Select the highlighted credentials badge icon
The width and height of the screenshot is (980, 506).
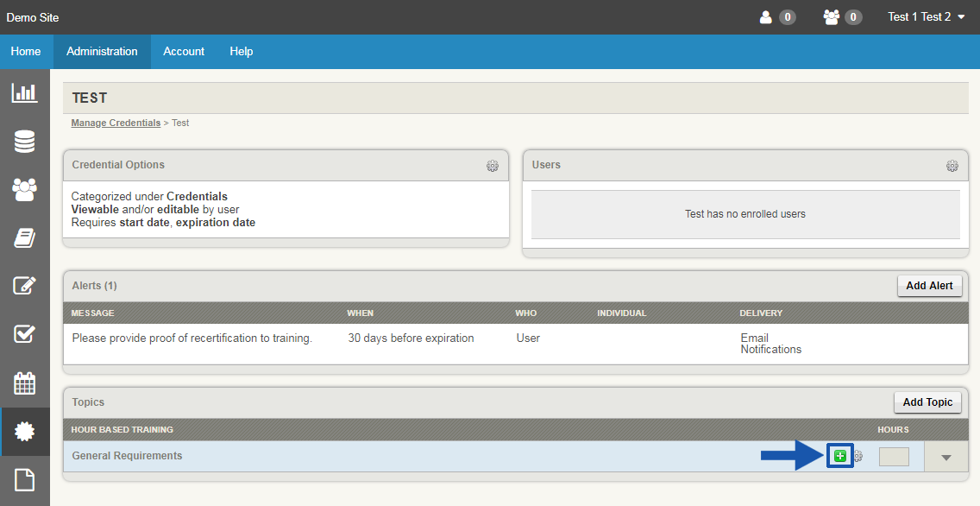(26, 431)
